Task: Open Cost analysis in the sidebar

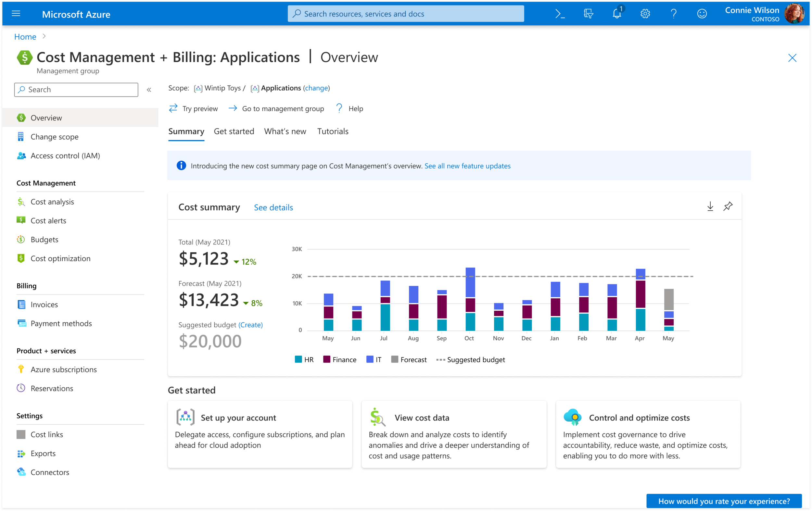Action: pyautogui.click(x=52, y=202)
